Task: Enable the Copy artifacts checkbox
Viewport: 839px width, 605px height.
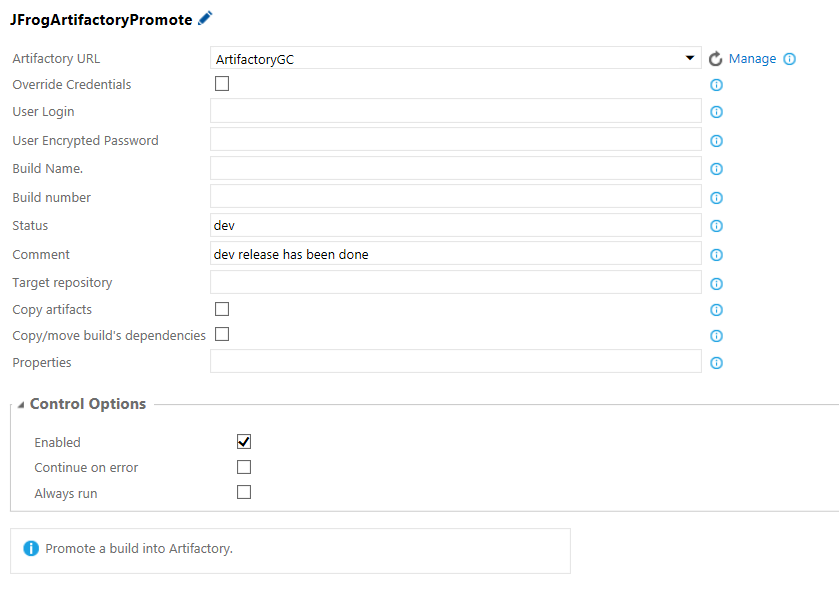Action: (222, 309)
